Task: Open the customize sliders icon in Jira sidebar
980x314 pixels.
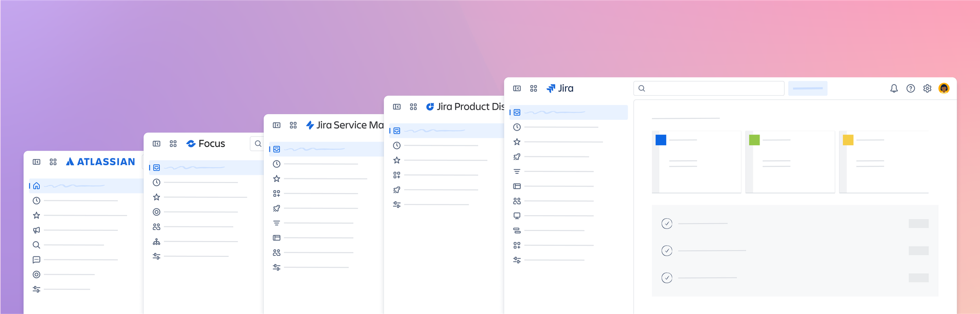Action: coord(517,260)
